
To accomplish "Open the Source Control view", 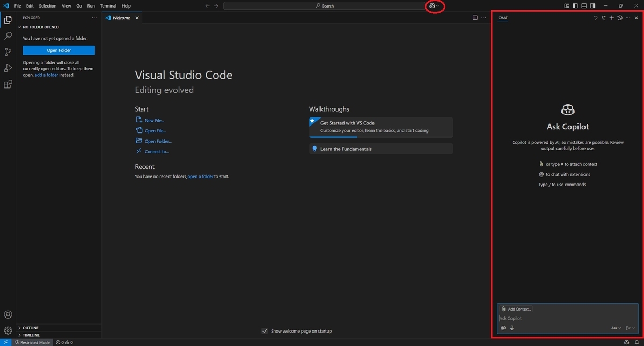I will (x=8, y=51).
